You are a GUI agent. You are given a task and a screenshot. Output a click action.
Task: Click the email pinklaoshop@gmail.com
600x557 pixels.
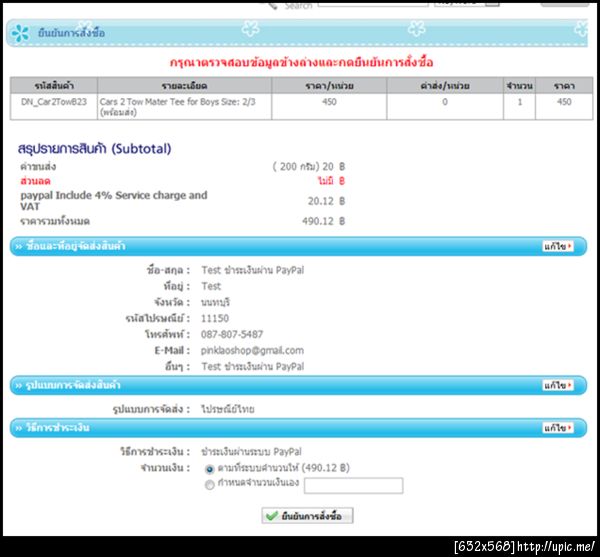[252, 350]
